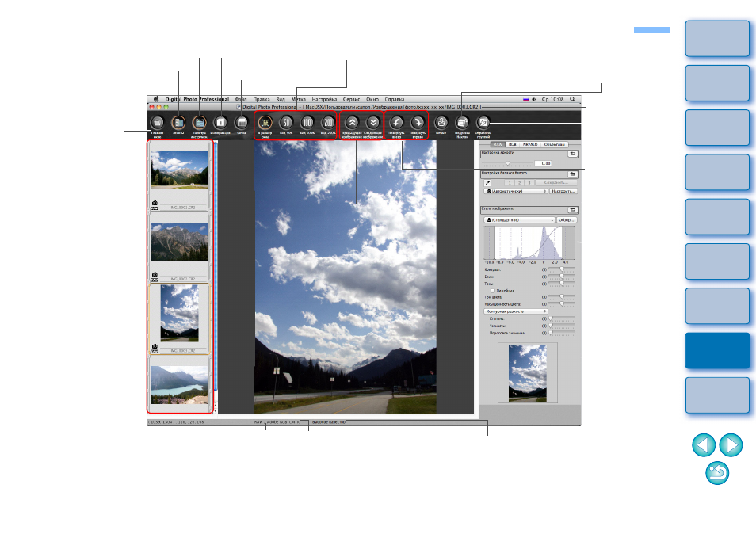Click the Main window toolbar icon
Viewport: 756px width, 534px height.
[158, 123]
